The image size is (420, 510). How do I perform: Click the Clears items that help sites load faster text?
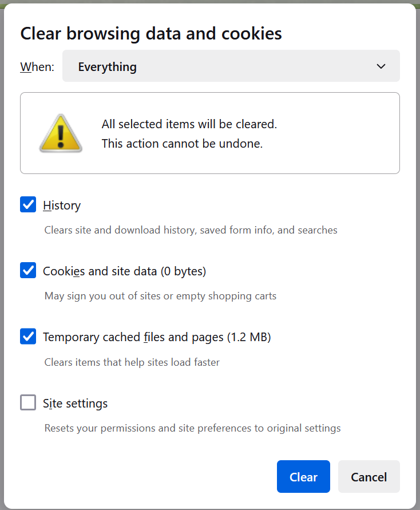(x=132, y=362)
